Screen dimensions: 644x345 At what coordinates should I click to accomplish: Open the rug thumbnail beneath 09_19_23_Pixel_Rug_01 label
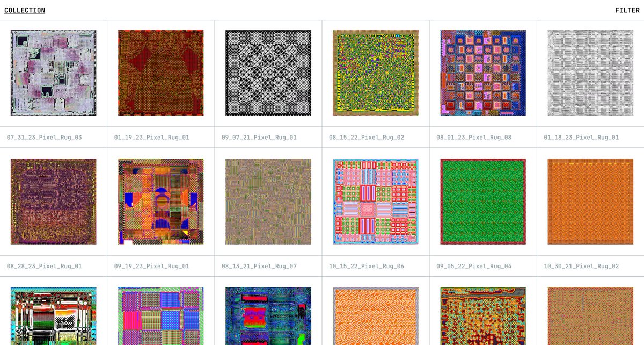(x=161, y=317)
